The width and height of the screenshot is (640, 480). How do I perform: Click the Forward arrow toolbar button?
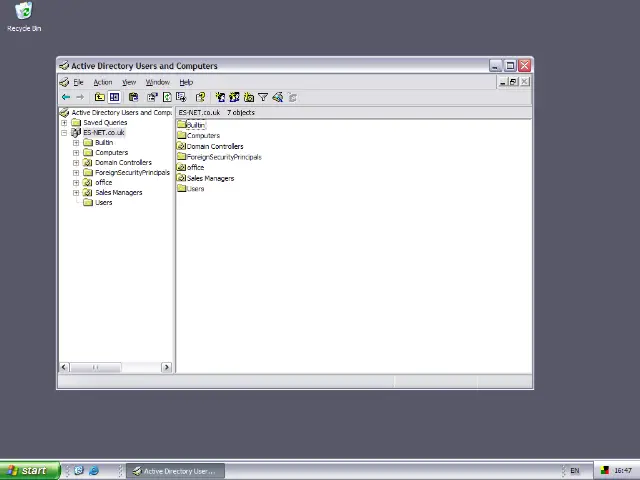tap(80, 97)
